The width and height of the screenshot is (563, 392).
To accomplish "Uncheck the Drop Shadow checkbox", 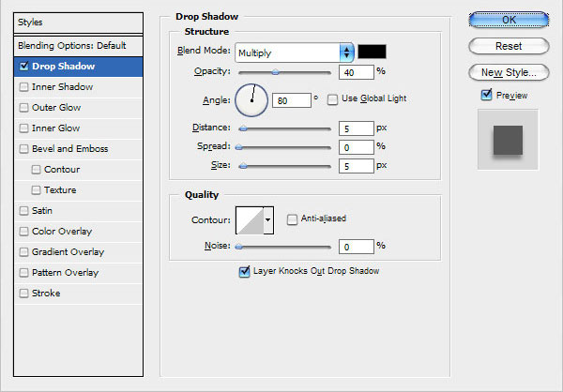I will pos(24,66).
